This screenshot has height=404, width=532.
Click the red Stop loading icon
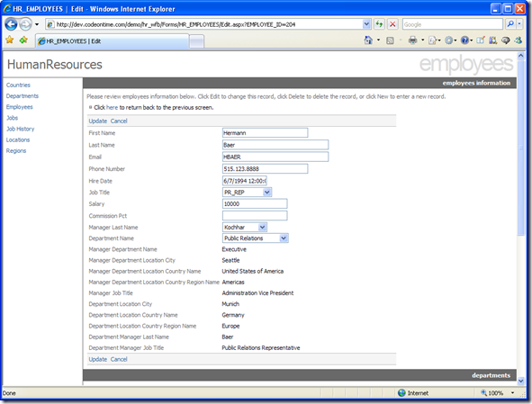[392, 24]
